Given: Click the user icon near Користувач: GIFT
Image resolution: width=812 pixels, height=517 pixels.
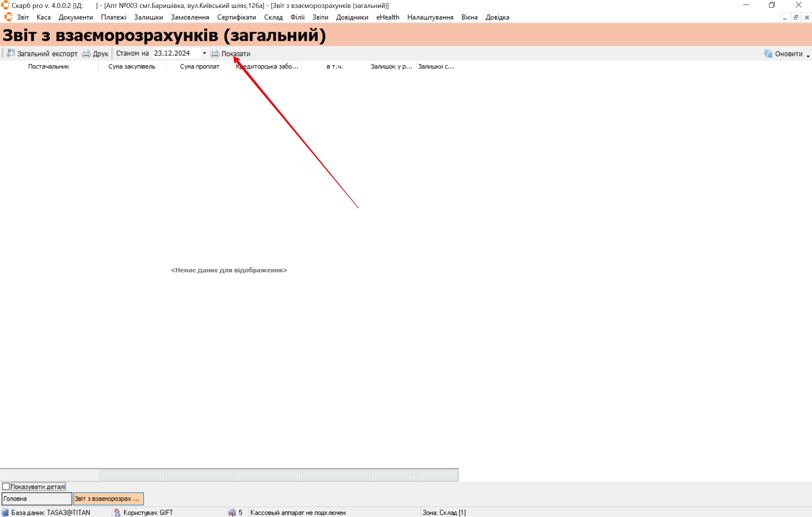Looking at the screenshot, I should (117, 512).
